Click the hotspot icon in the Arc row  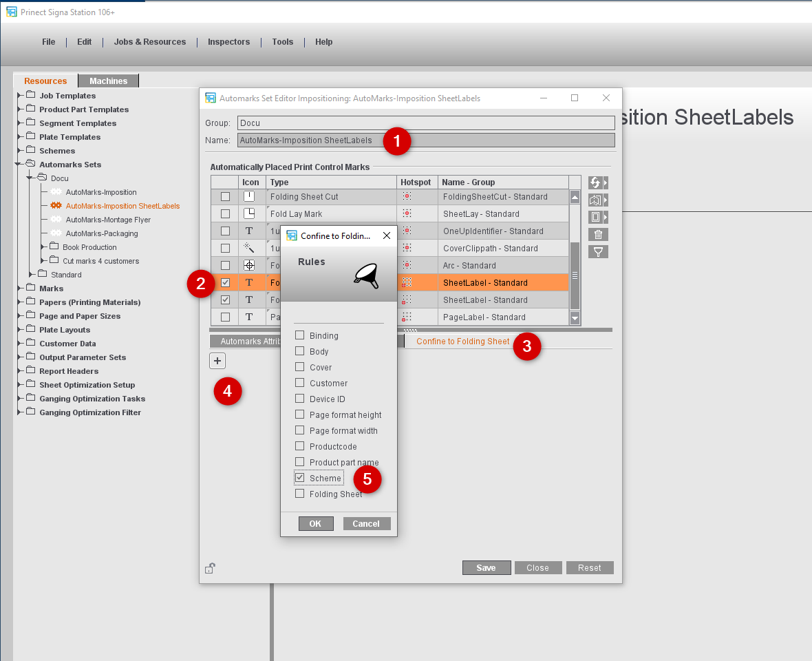click(x=407, y=266)
